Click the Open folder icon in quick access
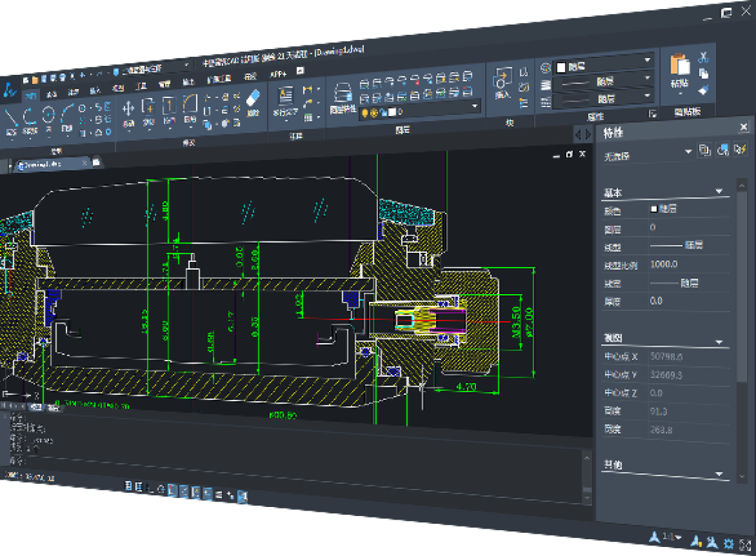Image resolution: width=756 pixels, height=556 pixels. 35,80
